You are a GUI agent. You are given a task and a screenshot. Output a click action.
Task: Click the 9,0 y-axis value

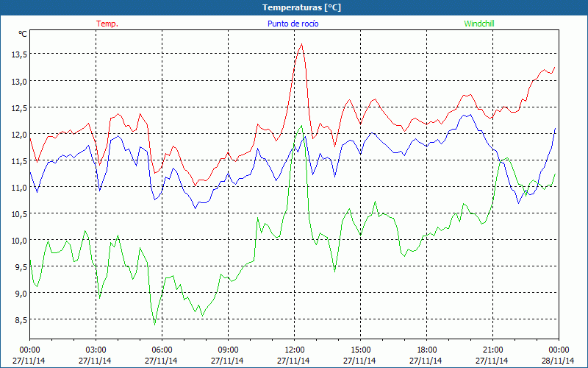(21, 293)
